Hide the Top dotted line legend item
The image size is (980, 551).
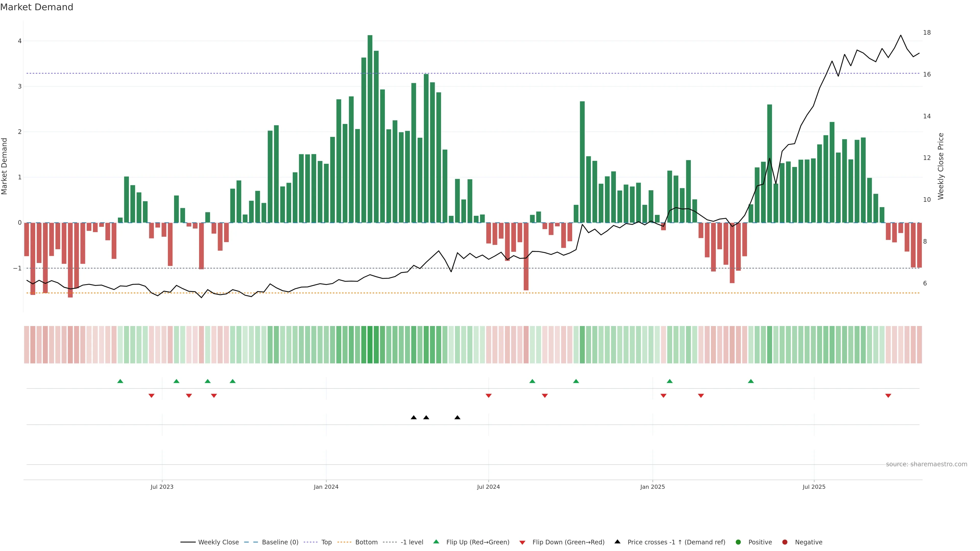(326, 542)
